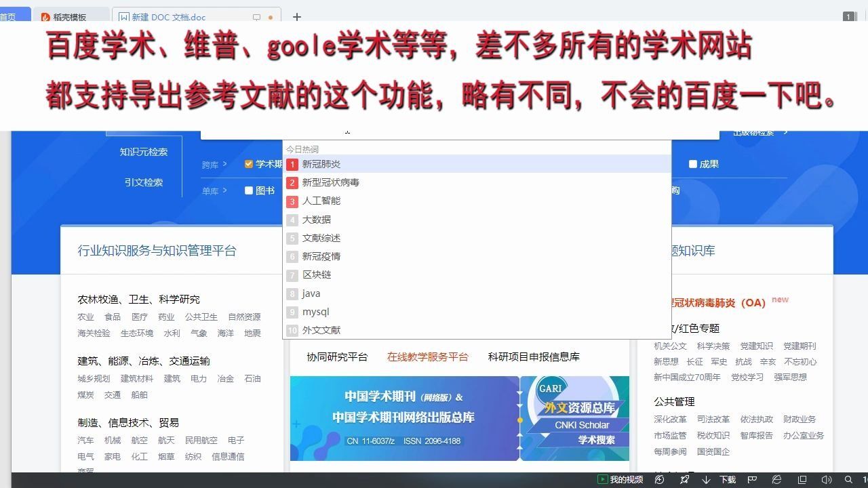Click the 稻壳模板 flame icon
The image size is (868, 488).
click(x=45, y=17)
